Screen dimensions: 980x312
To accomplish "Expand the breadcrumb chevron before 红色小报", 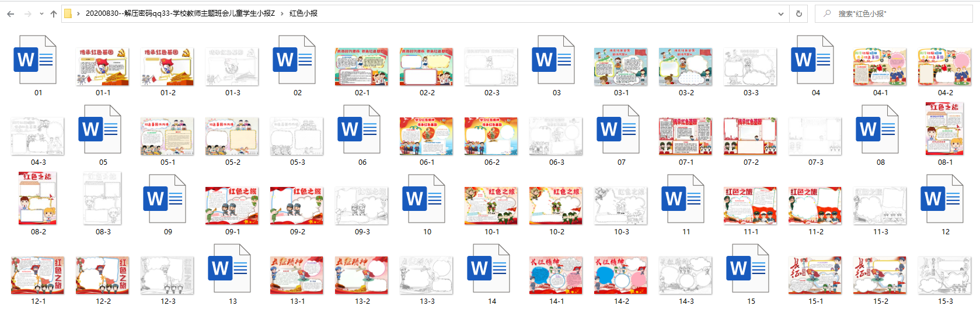I will pyautogui.click(x=283, y=13).
